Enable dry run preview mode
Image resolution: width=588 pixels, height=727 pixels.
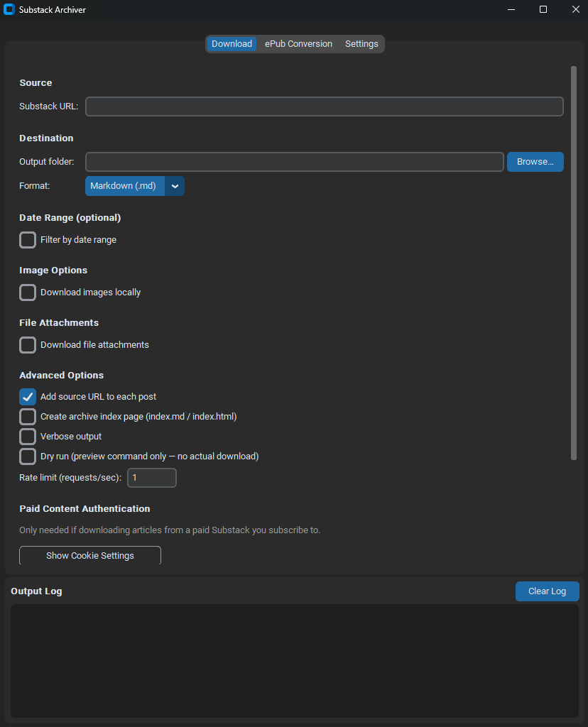click(x=27, y=457)
